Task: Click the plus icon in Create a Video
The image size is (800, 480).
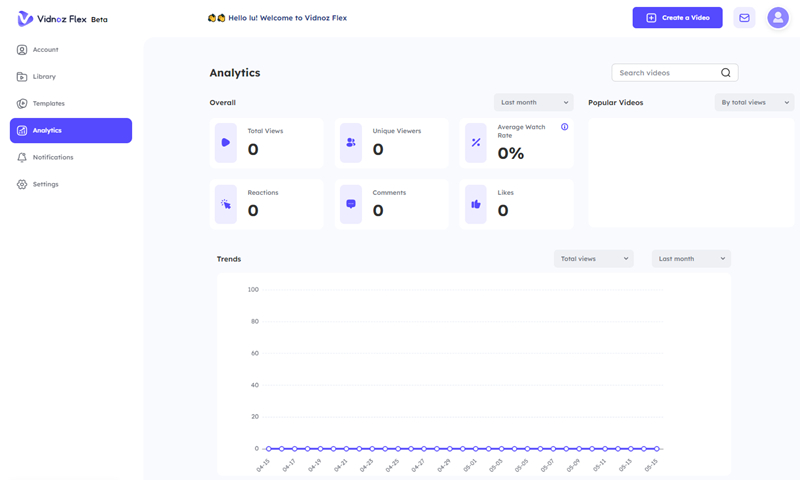Action: click(651, 18)
